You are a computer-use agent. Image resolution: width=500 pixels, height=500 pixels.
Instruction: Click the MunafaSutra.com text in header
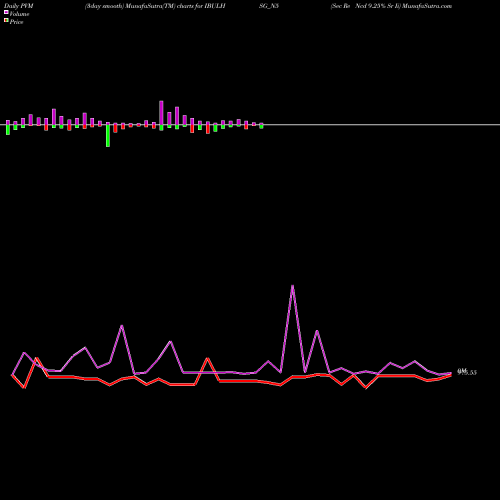(x=427, y=6)
